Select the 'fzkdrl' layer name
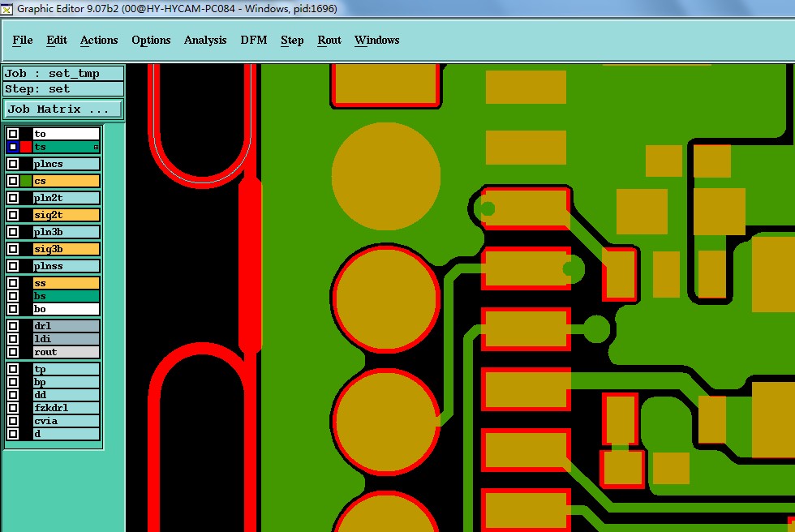Image resolution: width=795 pixels, height=532 pixels. tap(66, 408)
